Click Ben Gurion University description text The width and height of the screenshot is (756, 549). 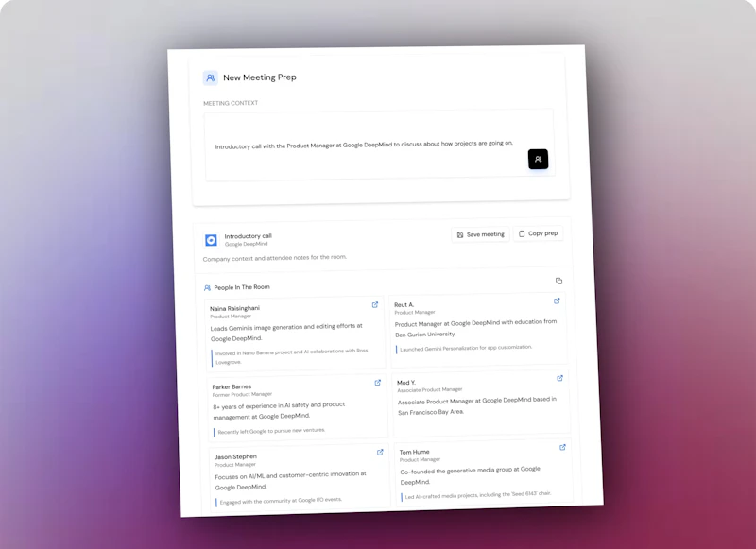point(476,328)
